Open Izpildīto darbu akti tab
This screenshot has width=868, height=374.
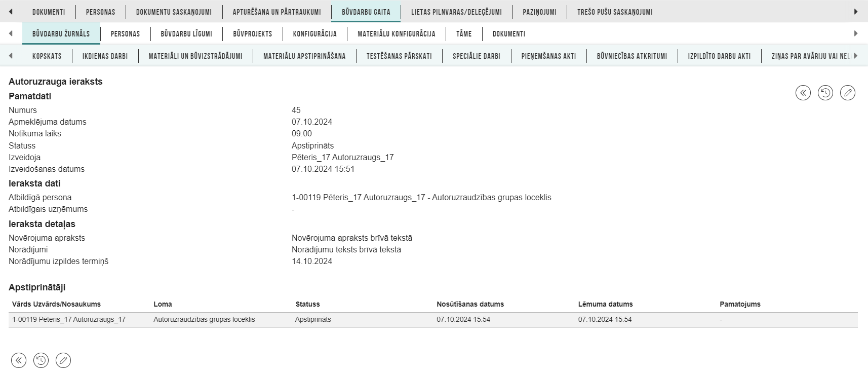[x=719, y=56]
